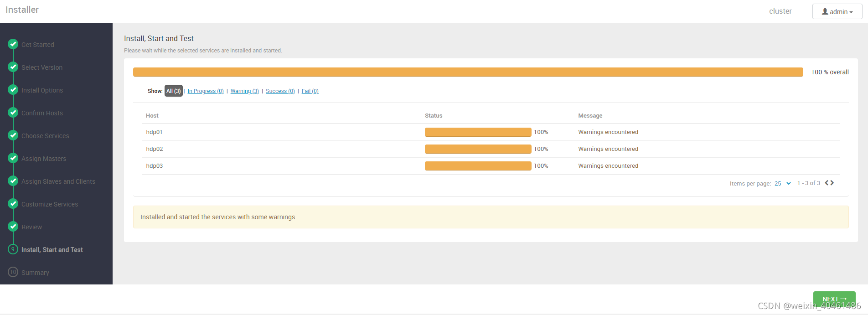
Task: Click the Assign Slaves and Clients checkmark icon
Action: pos(13,181)
